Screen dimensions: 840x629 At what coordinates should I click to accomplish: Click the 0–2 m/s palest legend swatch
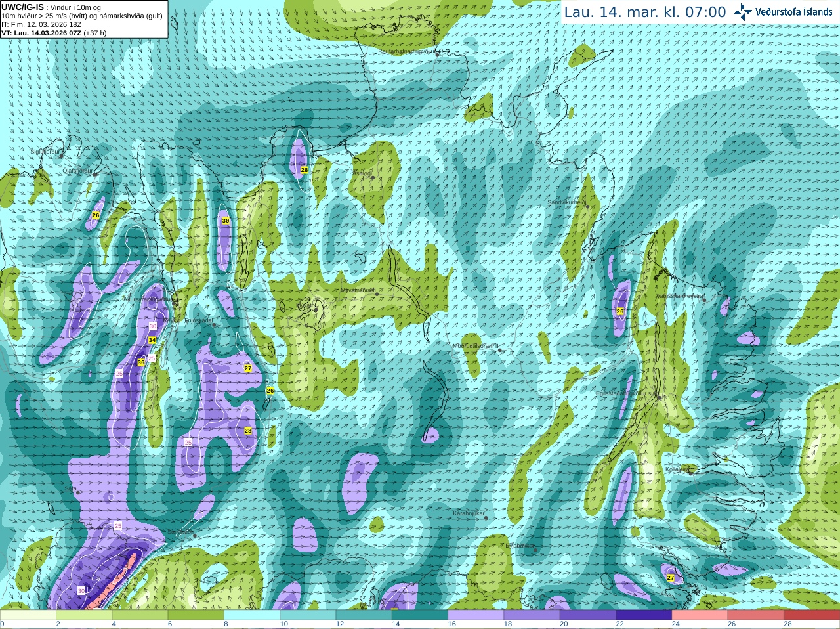click(28, 615)
